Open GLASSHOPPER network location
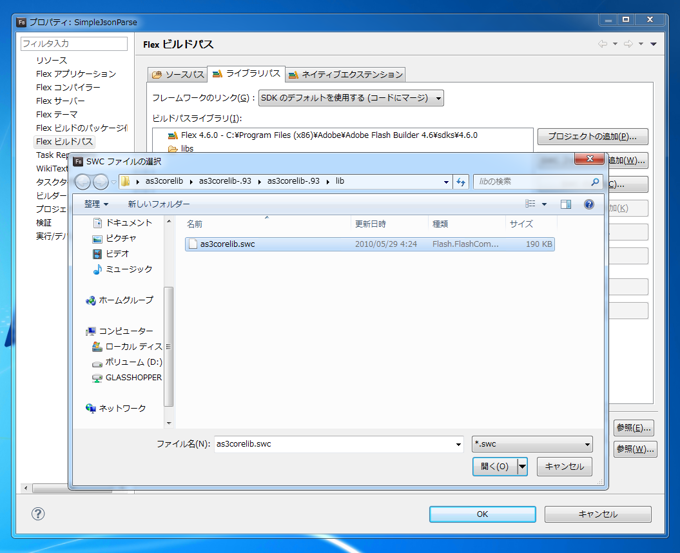 pos(127,377)
